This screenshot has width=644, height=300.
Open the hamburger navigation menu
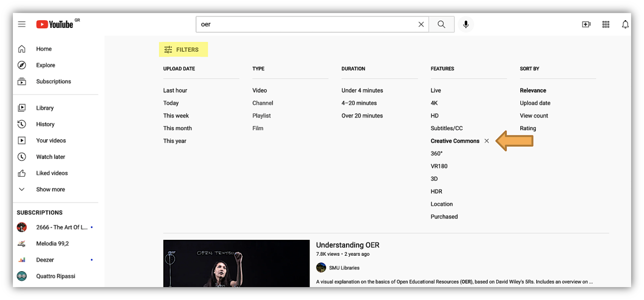tap(21, 24)
